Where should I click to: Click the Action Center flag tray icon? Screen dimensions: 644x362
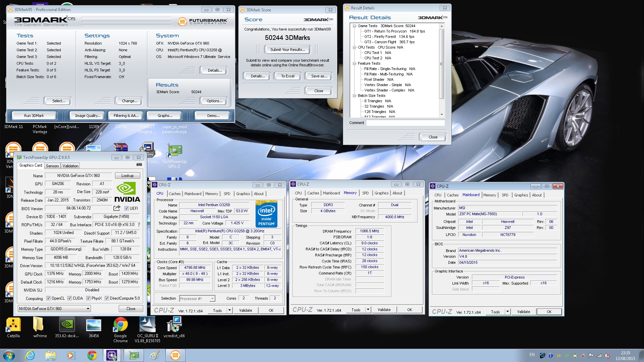(591, 356)
